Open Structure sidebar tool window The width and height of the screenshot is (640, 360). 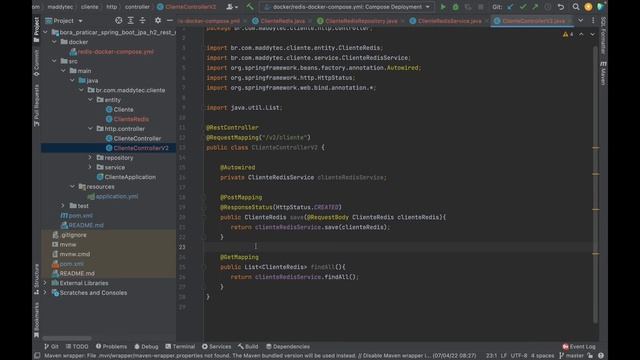[x=36, y=279]
